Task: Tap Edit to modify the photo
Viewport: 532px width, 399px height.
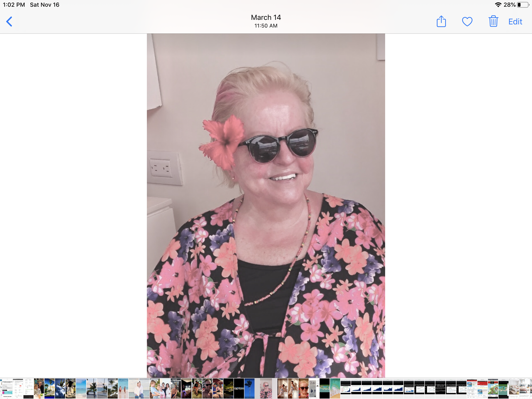Action: coord(515,22)
